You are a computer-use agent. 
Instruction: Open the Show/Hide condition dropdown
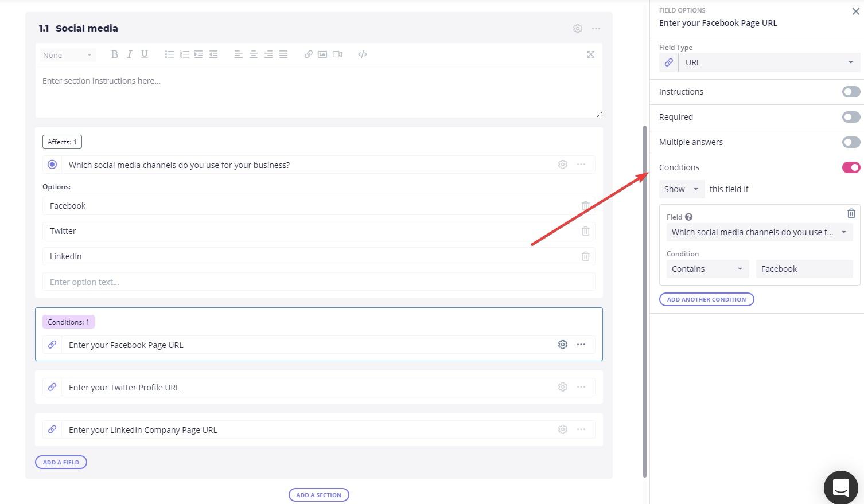pos(682,189)
